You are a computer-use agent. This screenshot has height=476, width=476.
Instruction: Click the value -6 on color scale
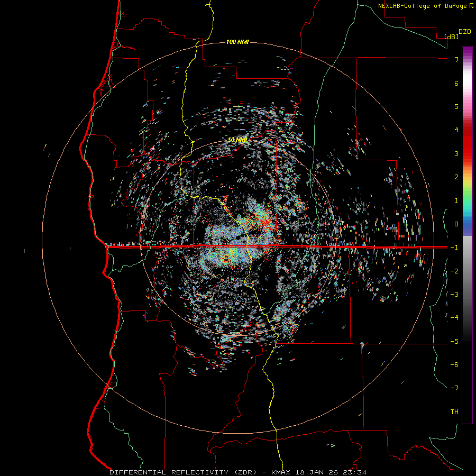454,365
